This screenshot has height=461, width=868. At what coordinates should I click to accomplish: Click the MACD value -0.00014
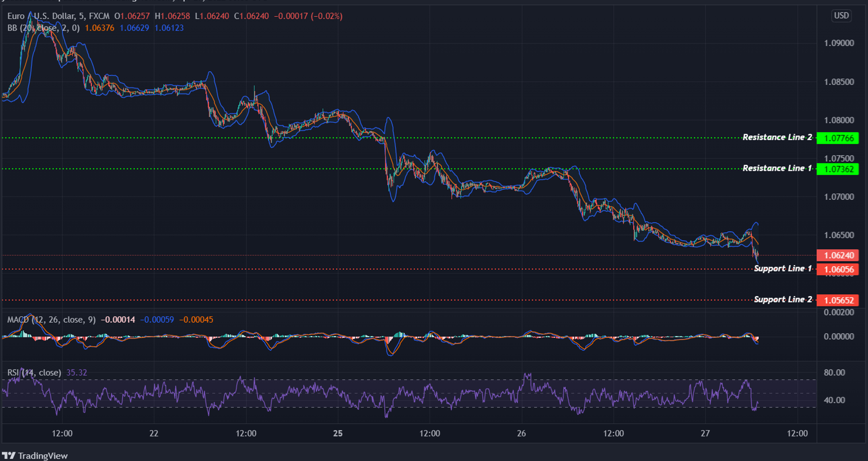[118, 319]
